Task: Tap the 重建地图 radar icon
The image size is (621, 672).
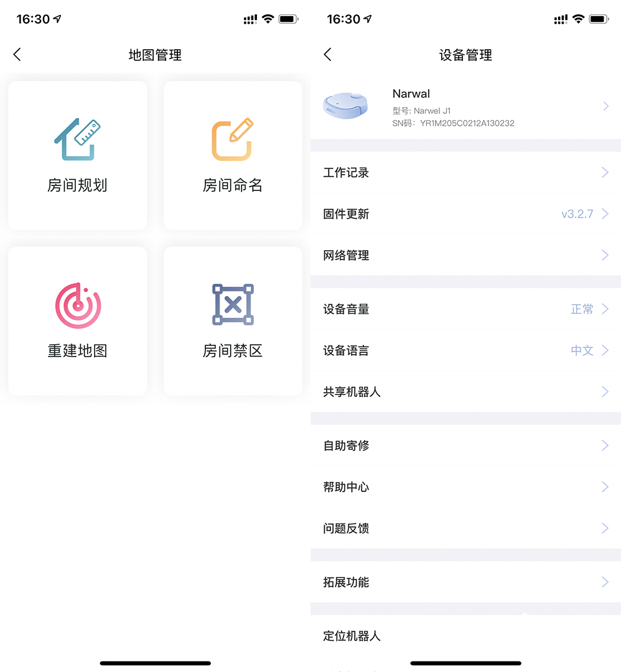Action: 77,306
